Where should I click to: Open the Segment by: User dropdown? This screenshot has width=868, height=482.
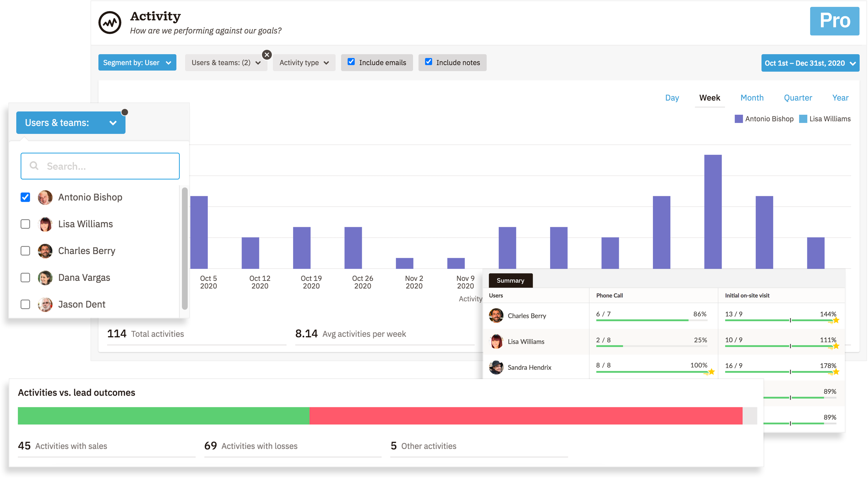pyautogui.click(x=137, y=63)
